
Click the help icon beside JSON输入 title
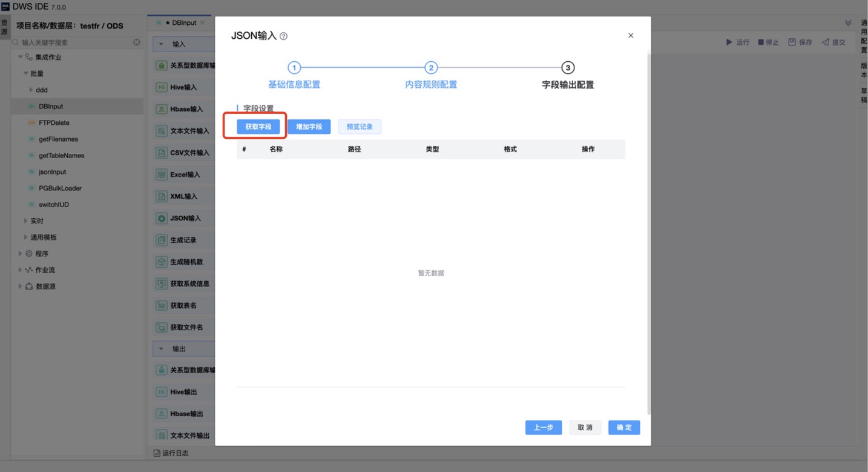coord(284,36)
